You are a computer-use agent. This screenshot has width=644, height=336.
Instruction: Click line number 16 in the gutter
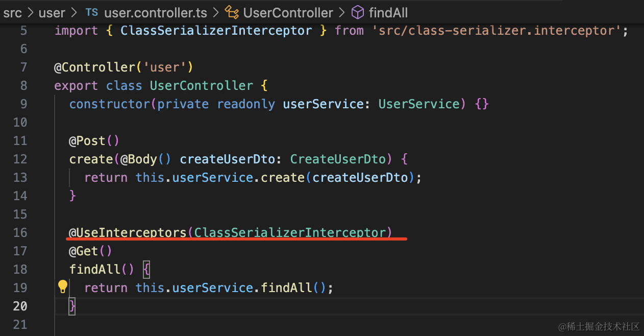pyautogui.click(x=20, y=233)
